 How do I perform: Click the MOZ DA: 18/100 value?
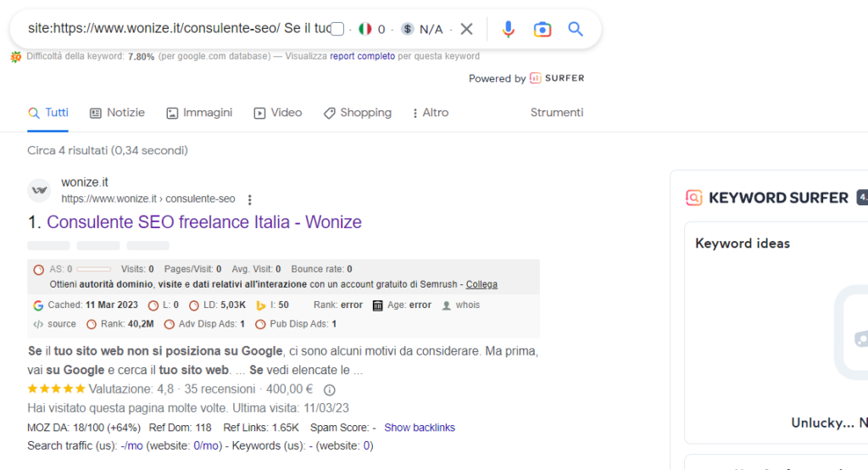coord(84,428)
